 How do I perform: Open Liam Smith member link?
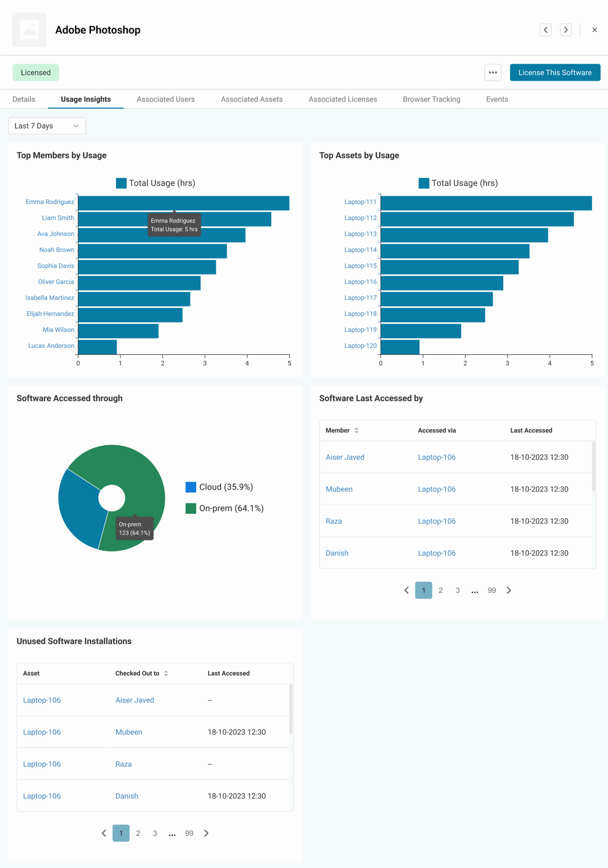tap(58, 218)
